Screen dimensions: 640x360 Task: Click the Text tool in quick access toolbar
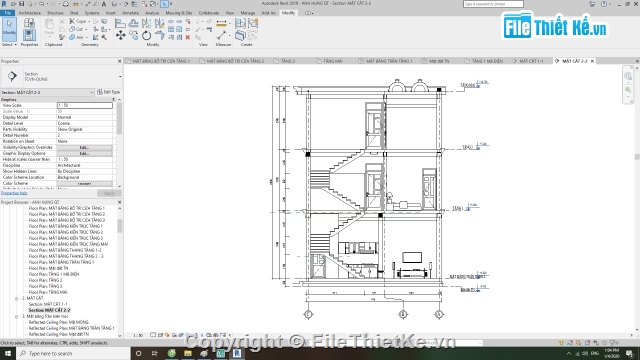click(x=104, y=4)
